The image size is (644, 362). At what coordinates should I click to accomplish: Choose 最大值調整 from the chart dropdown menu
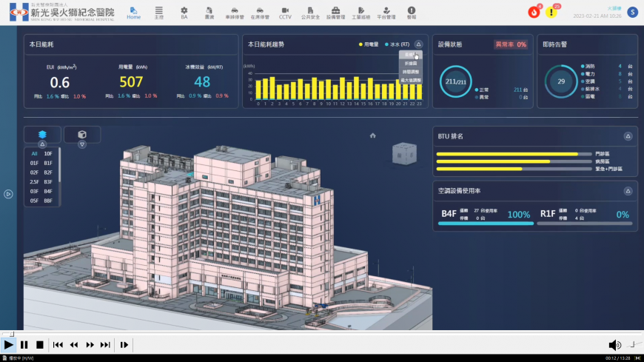click(411, 80)
